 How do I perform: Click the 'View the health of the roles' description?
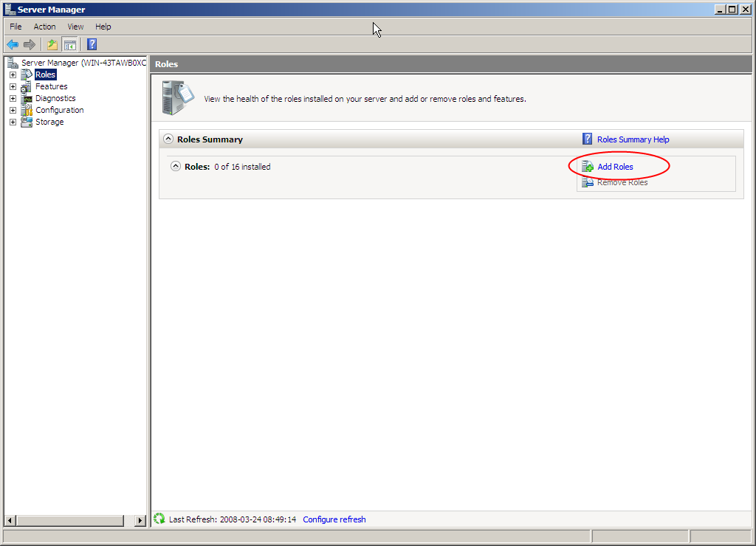pyautogui.click(x=365, y=99)
